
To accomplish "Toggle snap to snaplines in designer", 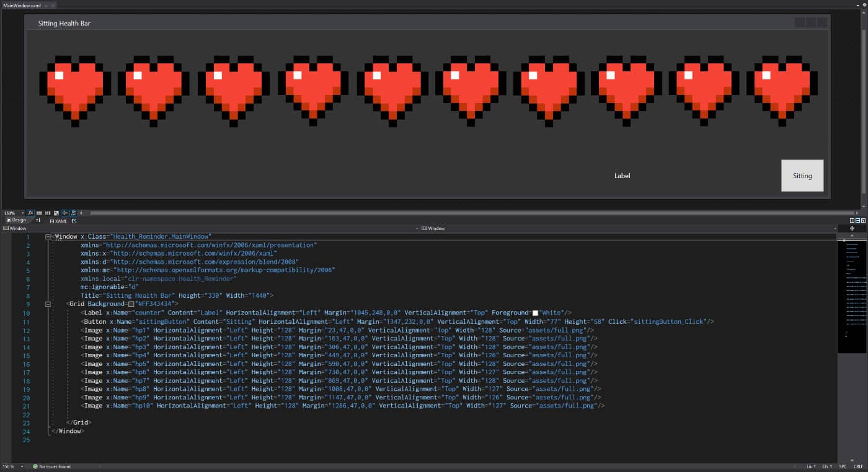I will coord(64,213).
